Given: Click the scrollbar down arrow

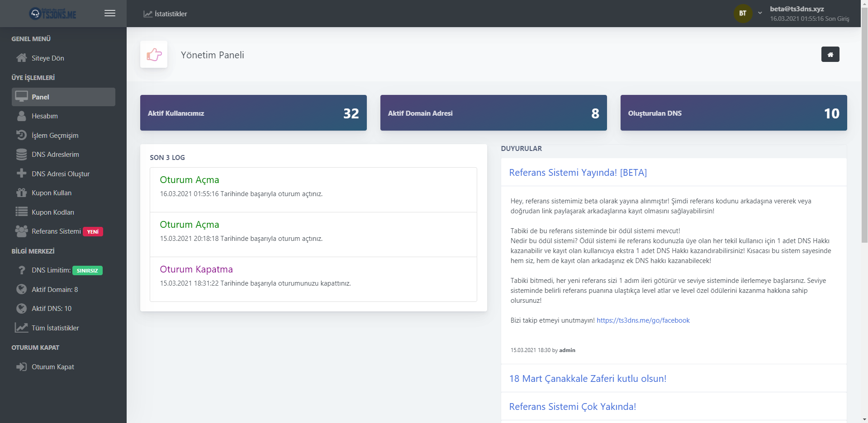Looking at the screenshot, I should click(864, 419).
